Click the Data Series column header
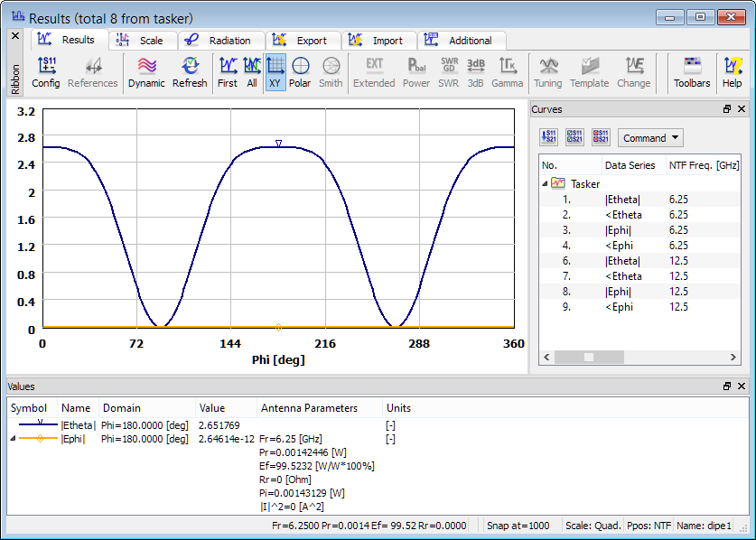Viewport: 756px width, 540px height. 630,165
